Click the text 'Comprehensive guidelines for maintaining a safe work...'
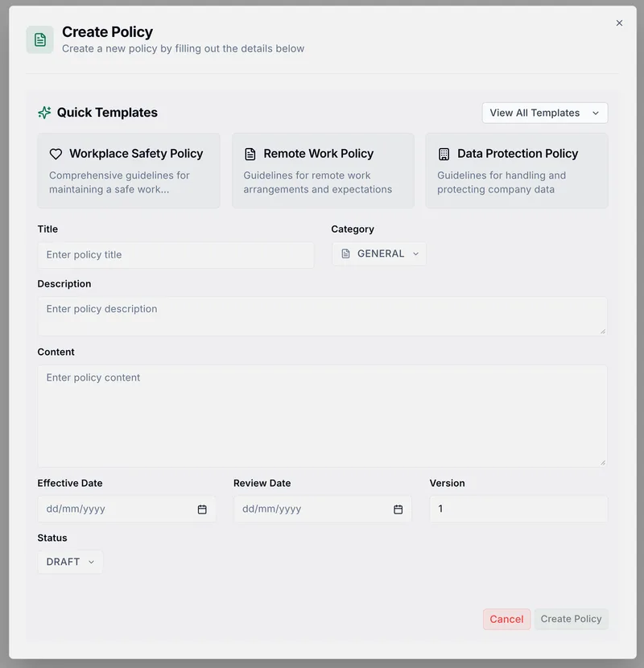644x668 pixels. click(x=119, y=183)
